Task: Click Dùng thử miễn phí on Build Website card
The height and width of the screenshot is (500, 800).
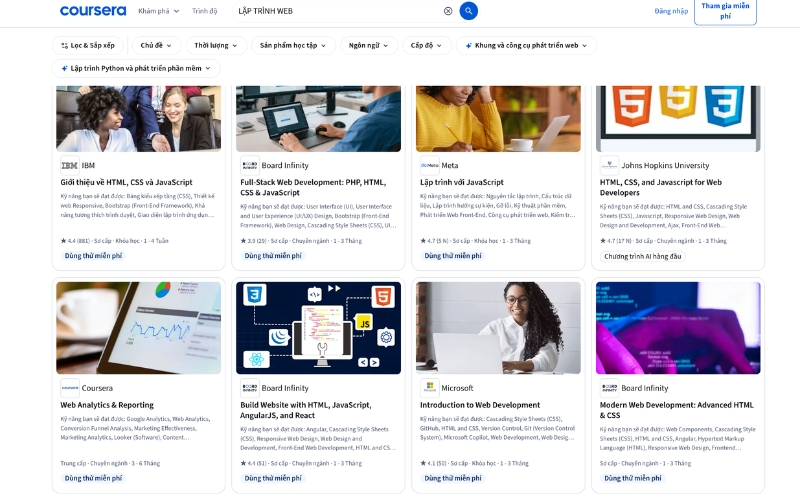Action: [x=273, y=478]
